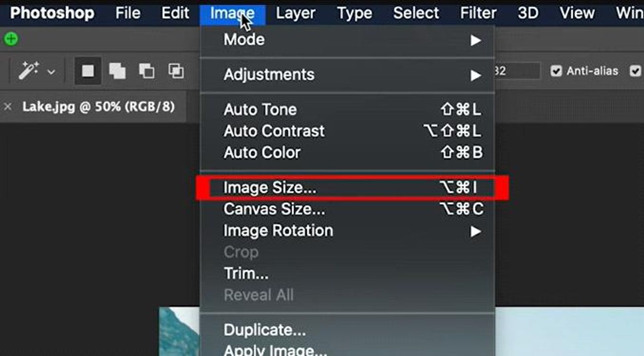Expand the Image Rotation submenu
The height and width of the screenshot is (356, 644).
point(347,231)
